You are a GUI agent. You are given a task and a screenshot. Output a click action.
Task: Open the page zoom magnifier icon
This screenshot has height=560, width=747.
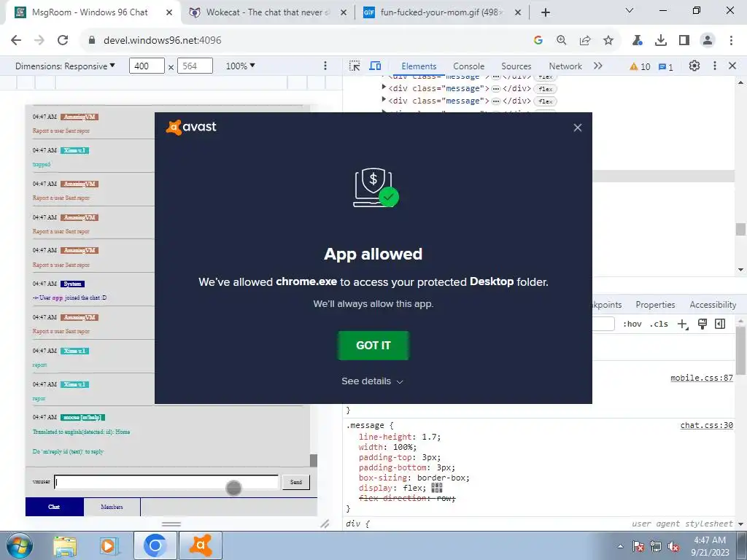point(562,41)
